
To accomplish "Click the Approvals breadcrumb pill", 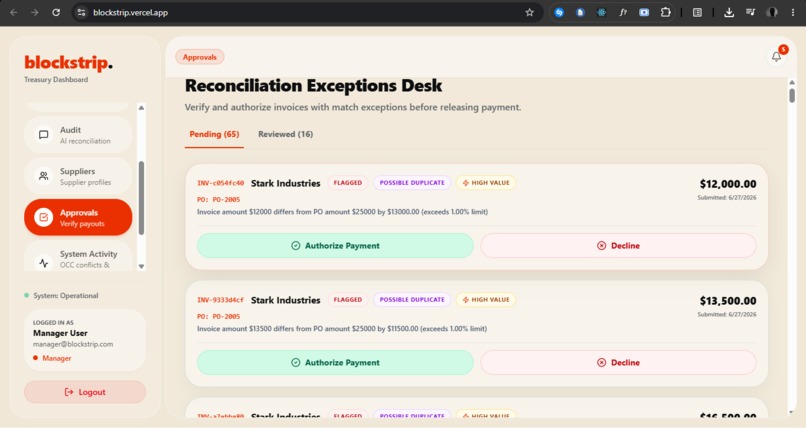I will (199, 57).
